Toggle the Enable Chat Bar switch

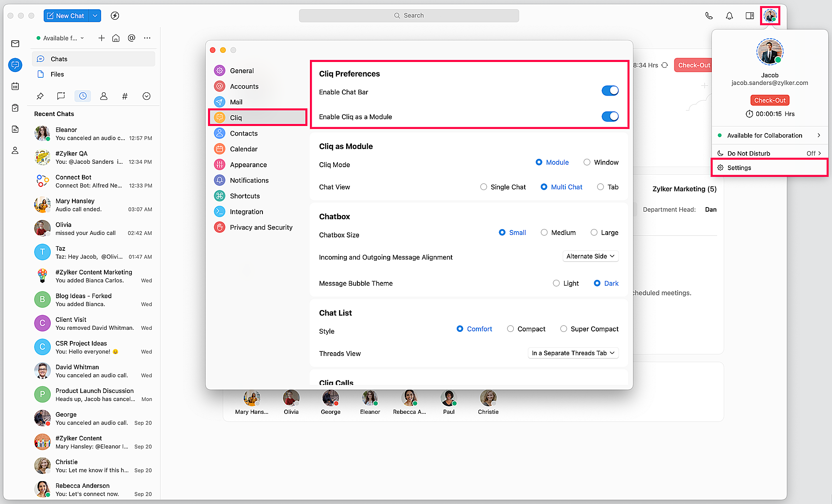click(x=610, y=91)
